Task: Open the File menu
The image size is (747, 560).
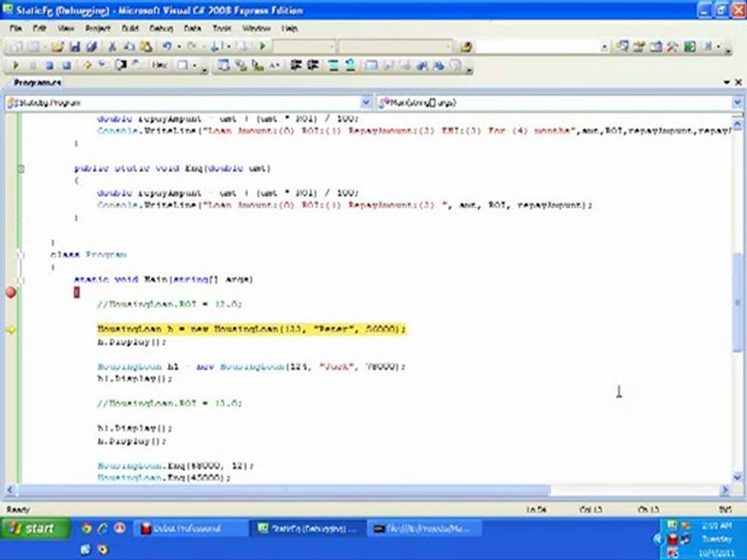Action: [x=16, y=29]
